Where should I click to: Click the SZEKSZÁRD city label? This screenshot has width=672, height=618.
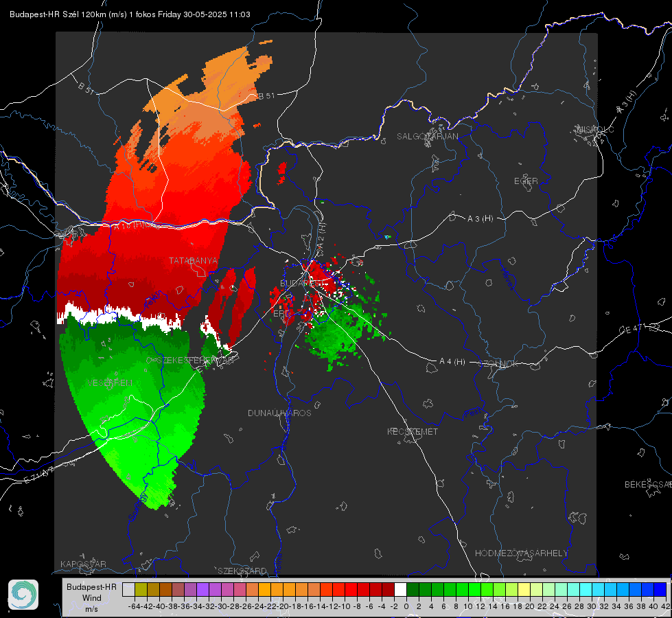(x=242, y=571)
